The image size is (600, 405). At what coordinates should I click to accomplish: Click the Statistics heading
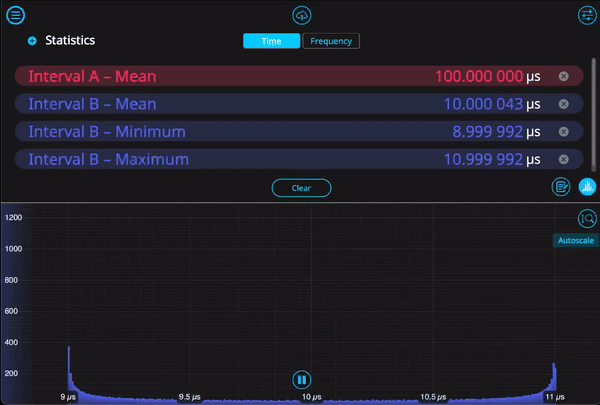click(x=70, y=40)
